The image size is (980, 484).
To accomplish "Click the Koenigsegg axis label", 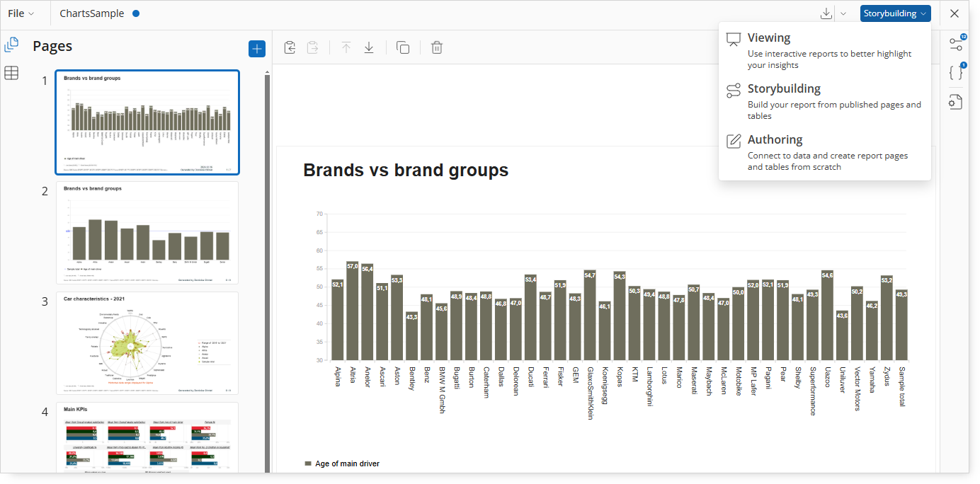I will coord(605,386).
